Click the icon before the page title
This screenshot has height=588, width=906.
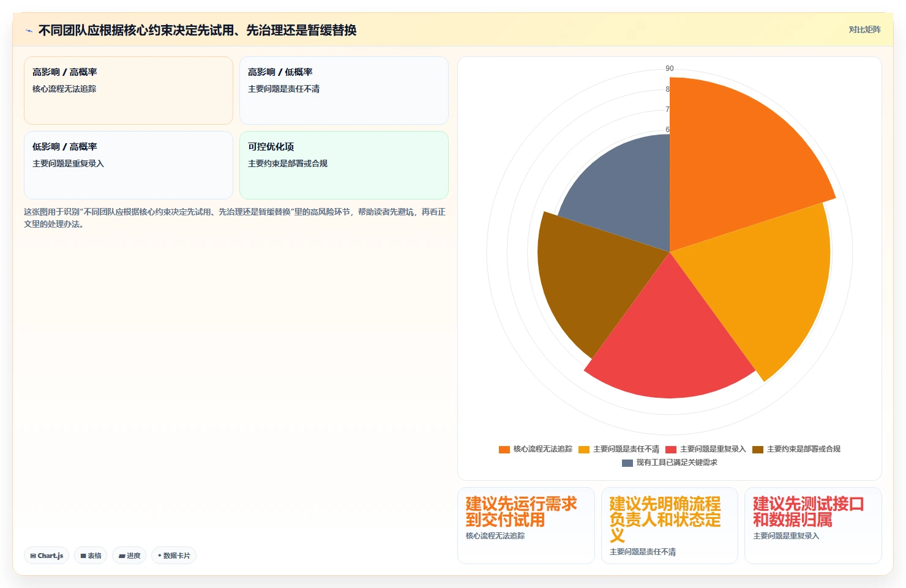[29, 31]
